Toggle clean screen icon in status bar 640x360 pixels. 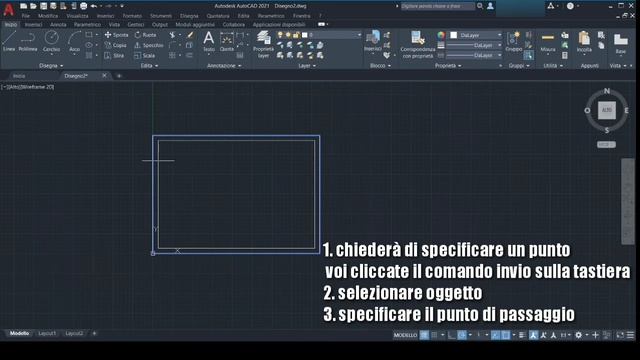coord(620,335)
